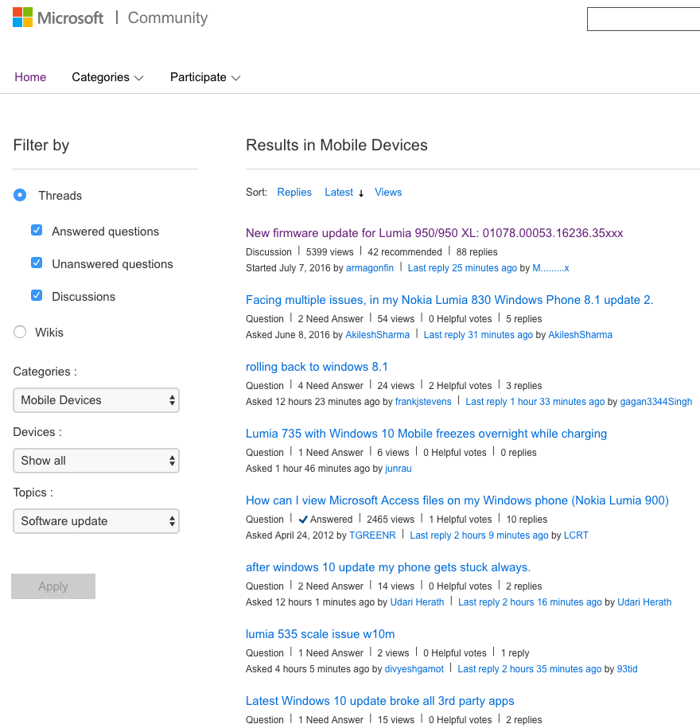View gagan3344Singh user profile

pos(656,402)
